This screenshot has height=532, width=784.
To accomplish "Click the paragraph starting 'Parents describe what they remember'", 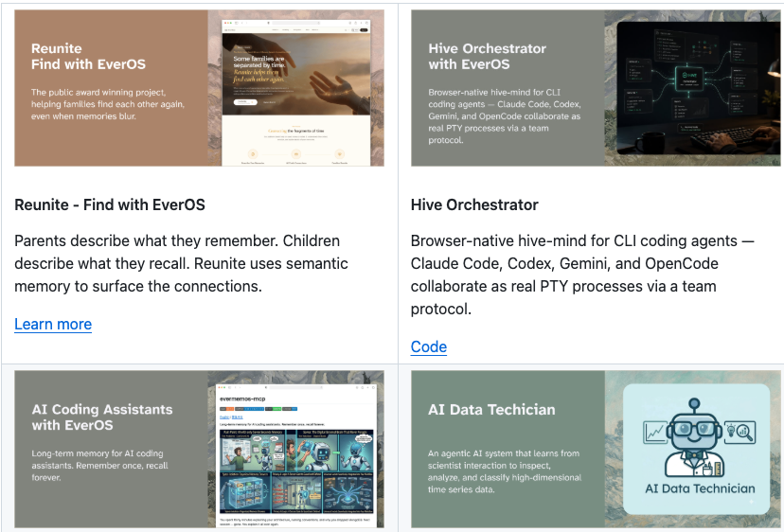I will (181, 263).
